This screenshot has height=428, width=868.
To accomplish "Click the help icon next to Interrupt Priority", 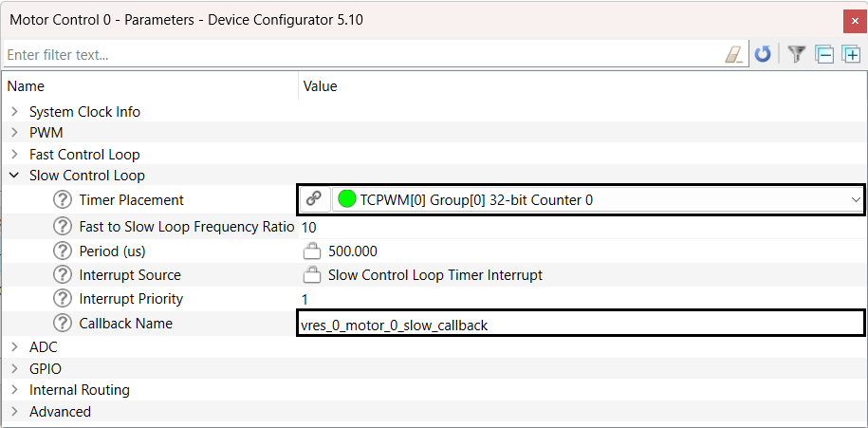I will tap(63, 299).
